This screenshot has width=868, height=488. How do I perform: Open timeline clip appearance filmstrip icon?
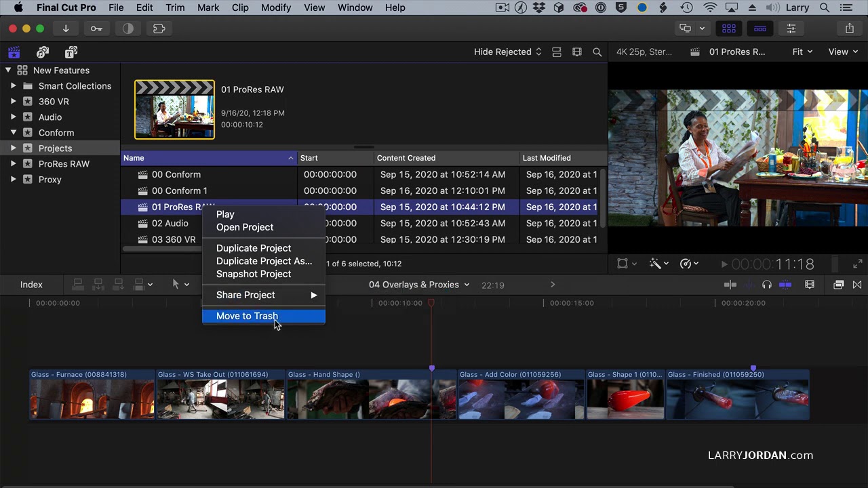tap(809, 285)
